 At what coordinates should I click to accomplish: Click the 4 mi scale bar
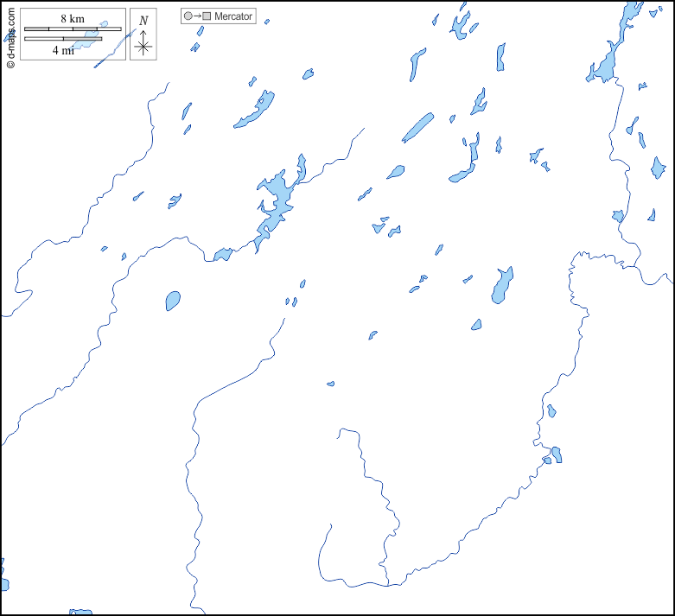pyautogui.click(x=62, y=39)
